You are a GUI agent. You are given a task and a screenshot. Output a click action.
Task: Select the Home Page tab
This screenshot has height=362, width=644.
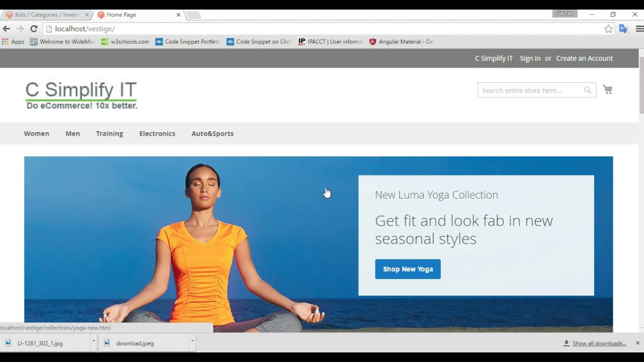(136, 15)
